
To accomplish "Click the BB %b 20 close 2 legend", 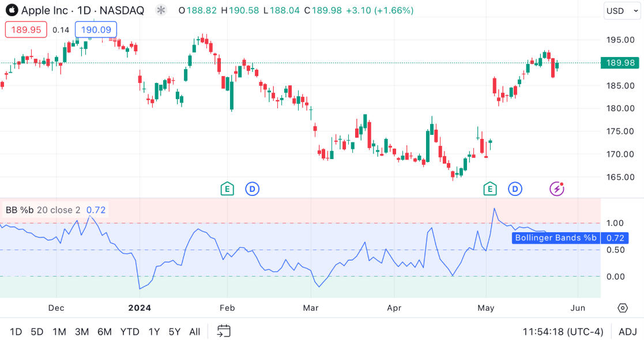I will click(43, 210).
